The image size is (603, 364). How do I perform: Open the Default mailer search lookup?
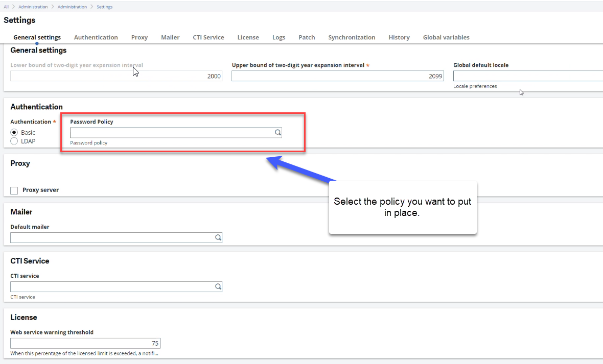coord(218,237)
